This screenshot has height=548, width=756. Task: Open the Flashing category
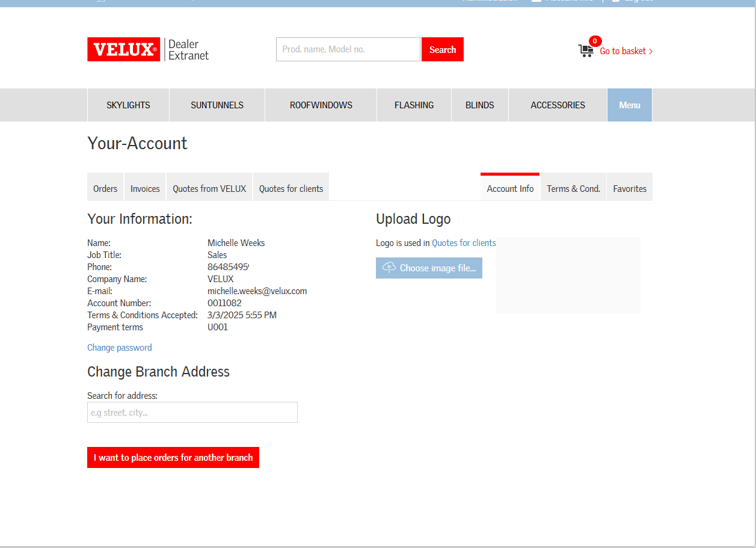(414, 105)
